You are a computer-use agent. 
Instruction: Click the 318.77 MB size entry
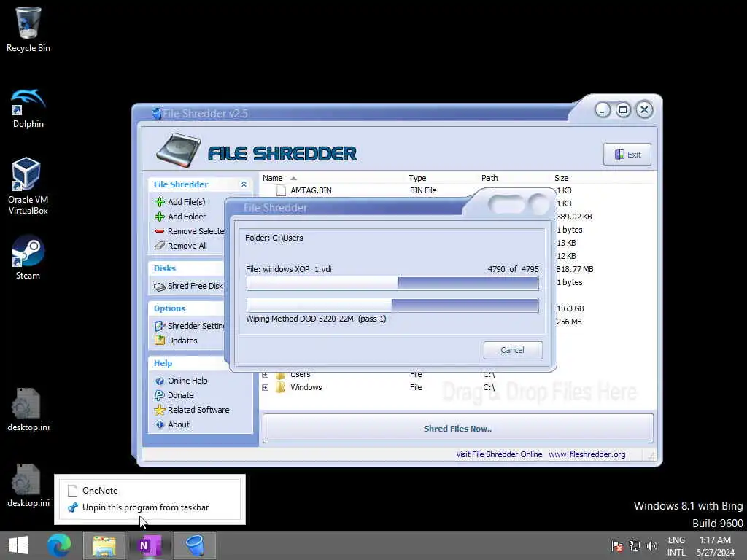point(575,269)
